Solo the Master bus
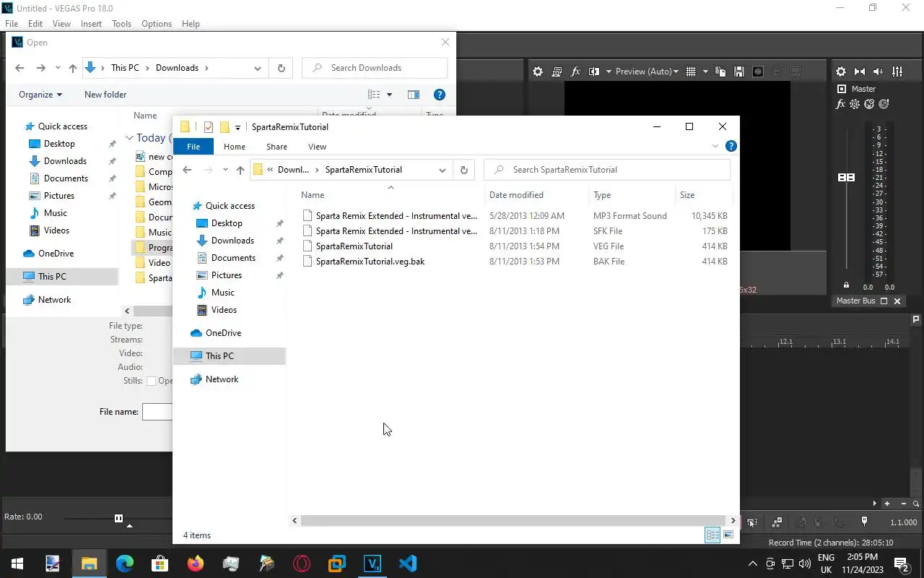 884,104
